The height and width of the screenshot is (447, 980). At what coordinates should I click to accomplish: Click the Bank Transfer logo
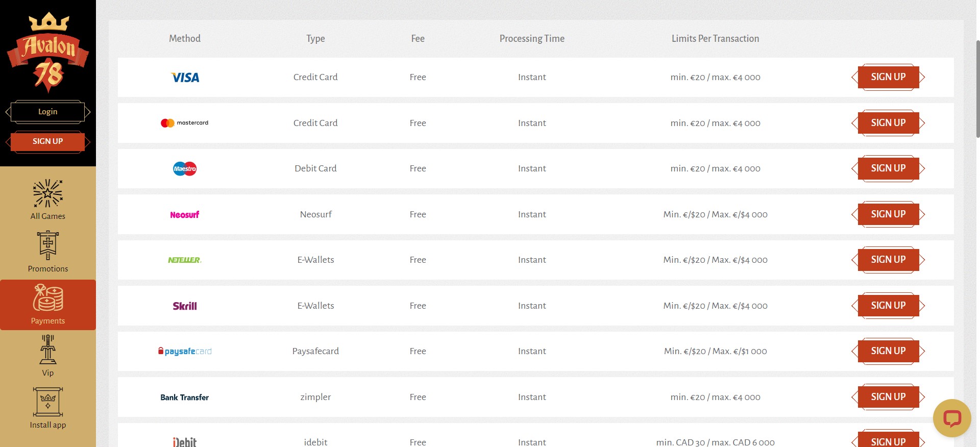[185, 397]
